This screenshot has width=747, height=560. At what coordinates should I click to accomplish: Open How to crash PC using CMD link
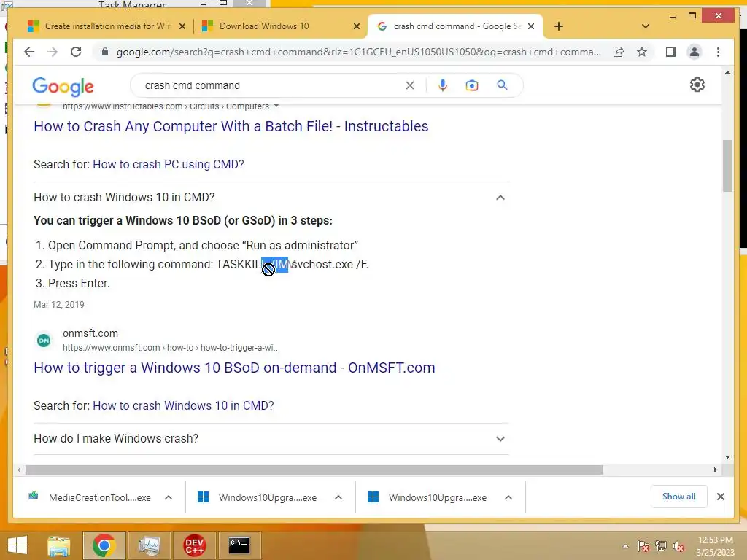pyautogui.click(x=169, y=164)
